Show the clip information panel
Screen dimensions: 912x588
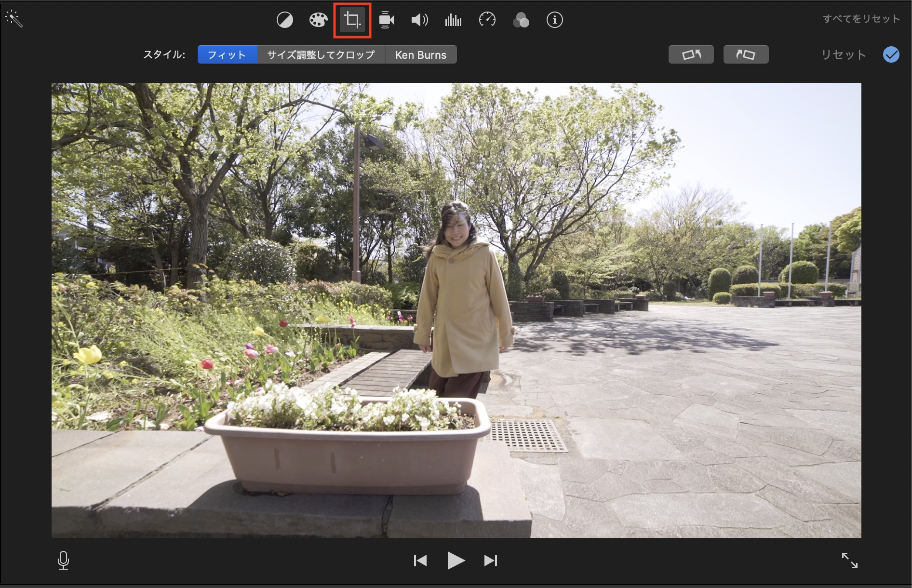click(555, 20)
